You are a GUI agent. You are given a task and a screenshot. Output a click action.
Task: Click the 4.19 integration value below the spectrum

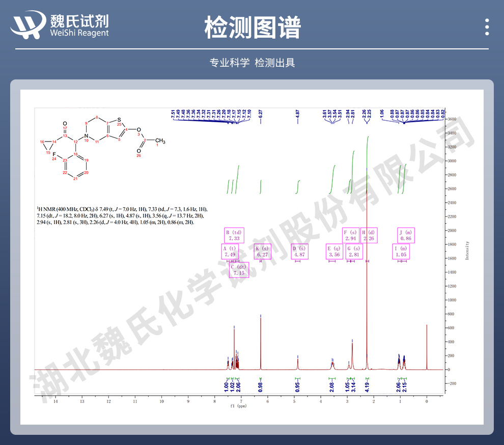pos(367,387)
